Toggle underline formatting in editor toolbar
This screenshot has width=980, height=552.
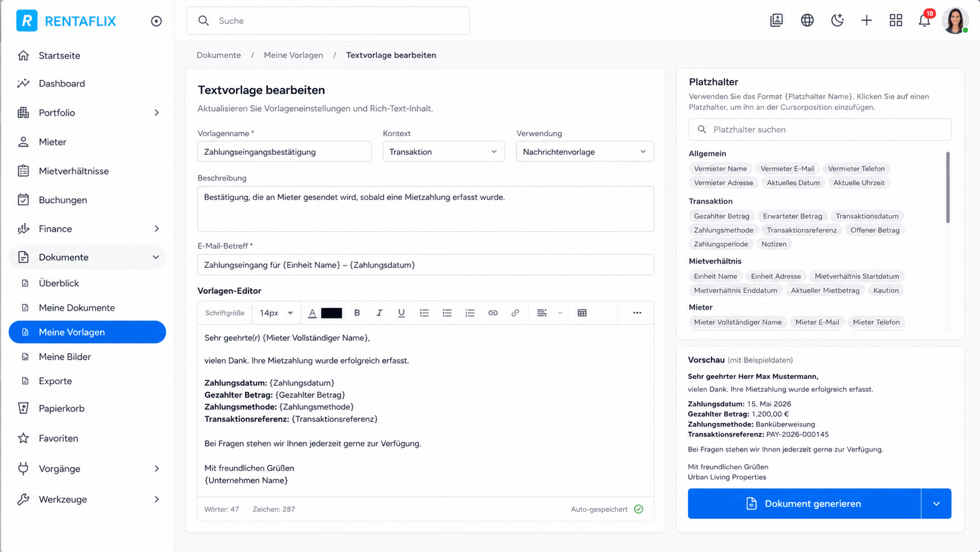click(401, 313)
